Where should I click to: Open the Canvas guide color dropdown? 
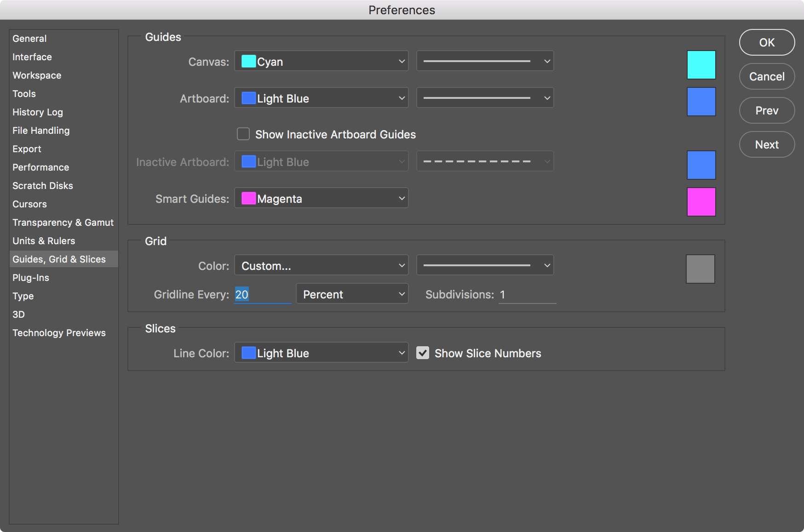322,61
